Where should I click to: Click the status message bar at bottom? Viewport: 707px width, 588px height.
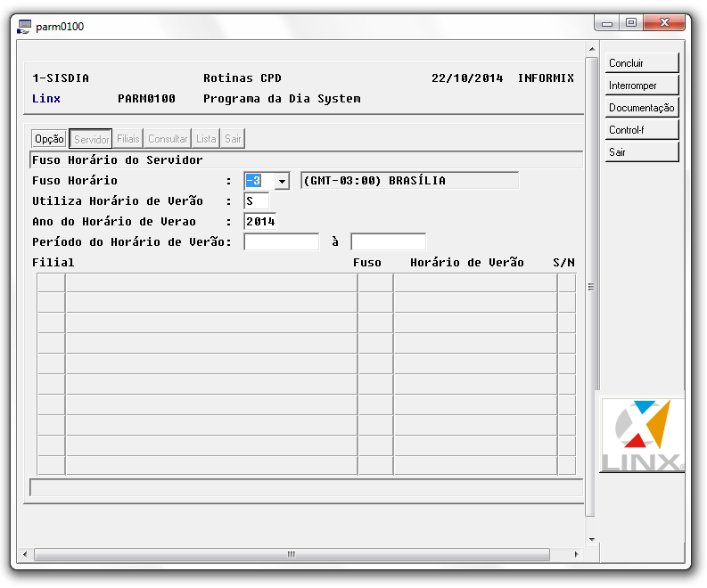point(306,487)
